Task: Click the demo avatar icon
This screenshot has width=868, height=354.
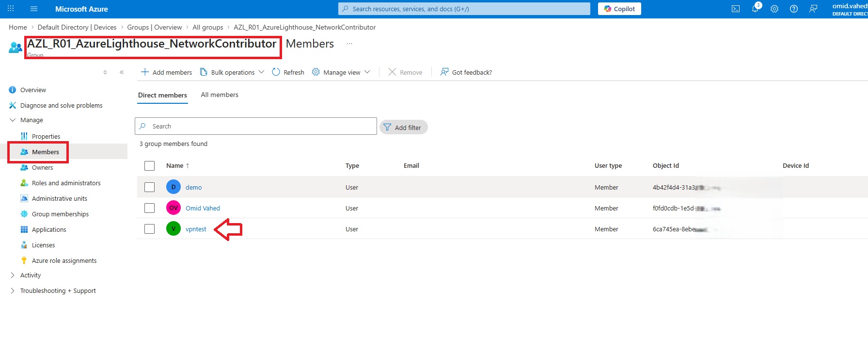Action: coord(174,187)
